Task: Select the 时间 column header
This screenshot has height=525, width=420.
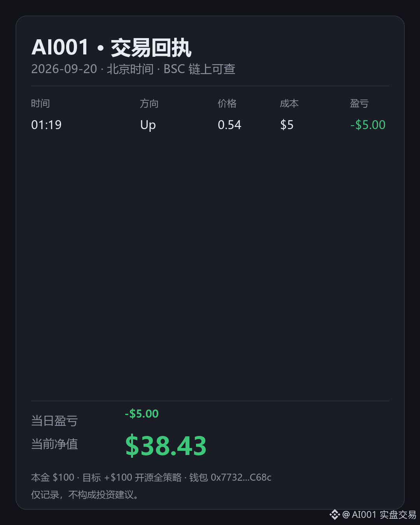Action: coord(40,103)
